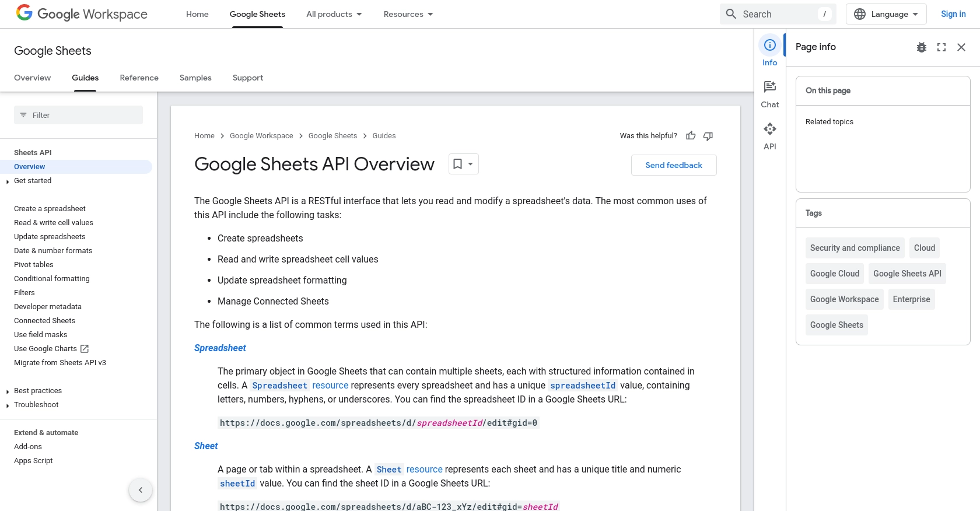Open Use field masks guide
Viewport: 980px width, 511px height.
[x=41, y=335]
